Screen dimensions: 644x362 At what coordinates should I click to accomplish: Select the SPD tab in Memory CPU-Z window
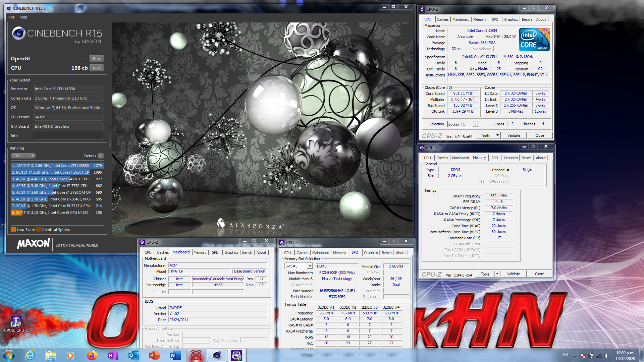pyautogui.click(x=495, y=158)
